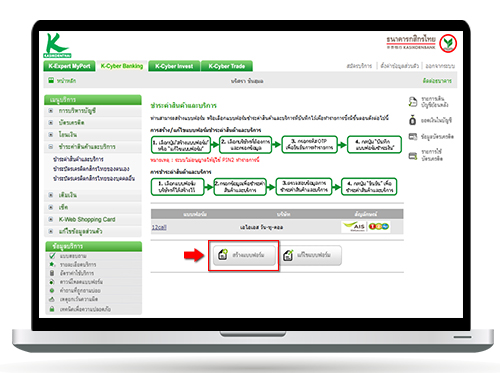Click the create-template button highlighted in red
Screen dimensions: 500x373
tap(244, 255)
